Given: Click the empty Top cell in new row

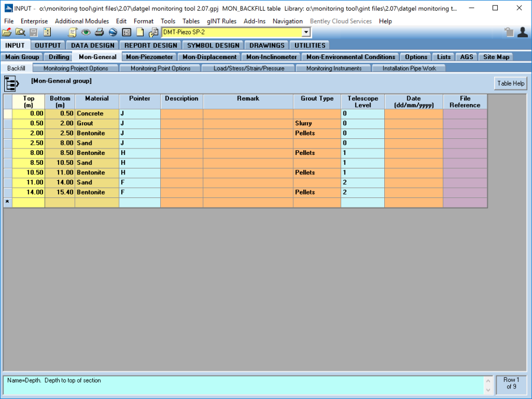Looking at the screenshot, I should tap(28, 203).
